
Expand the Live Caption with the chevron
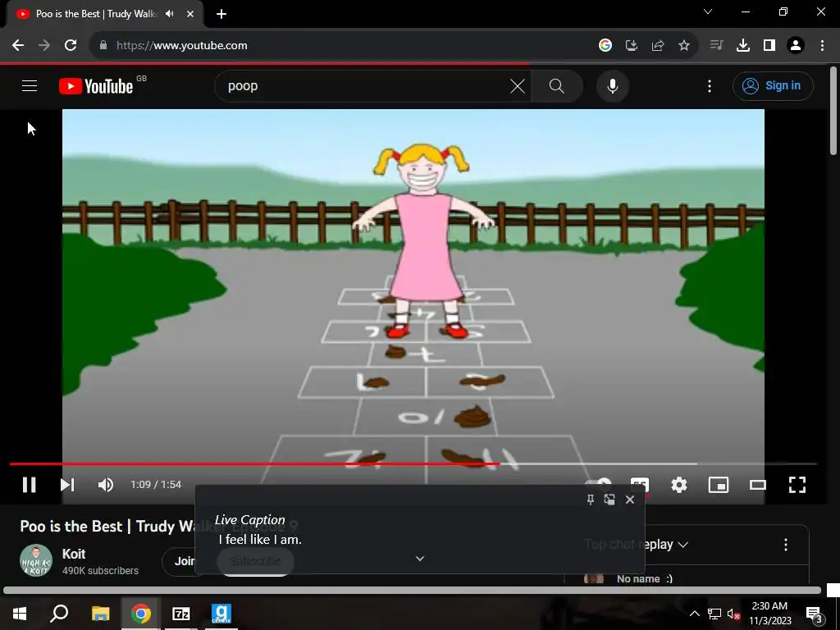(x=420, y=559)
